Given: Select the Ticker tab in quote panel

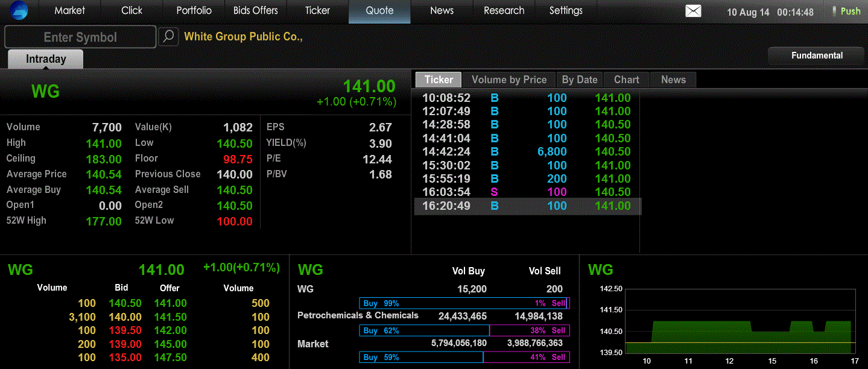Looking at the screenshot, I should pos(439,80).
